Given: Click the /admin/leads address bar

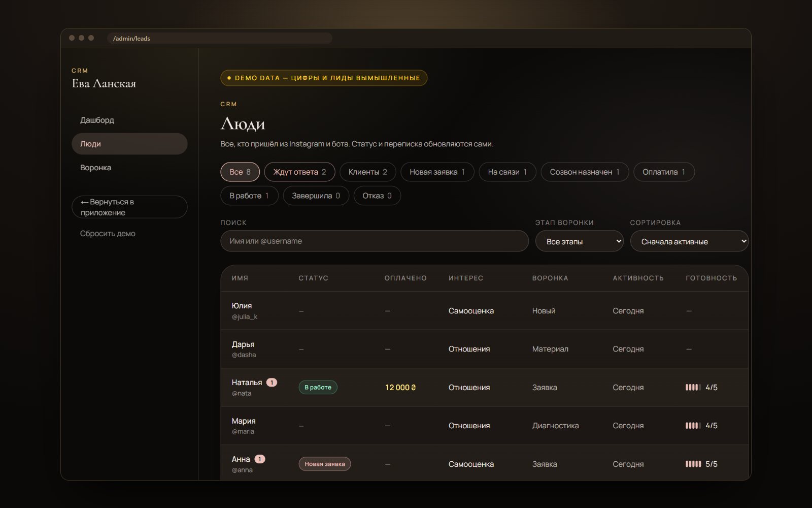Looking at the screenshot, I should click(x=220, y=38).
